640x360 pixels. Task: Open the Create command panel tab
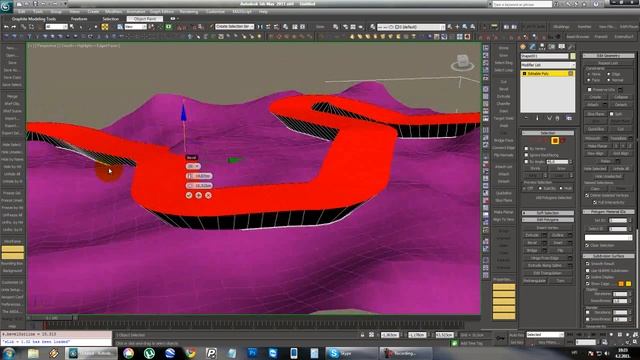tap(523, 47)
